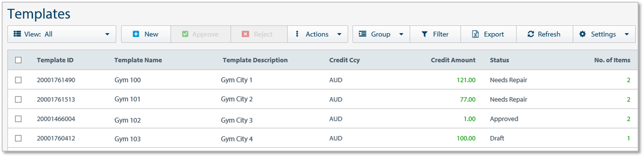Select the checkbox for template 20001466004

tap(18, 119)
